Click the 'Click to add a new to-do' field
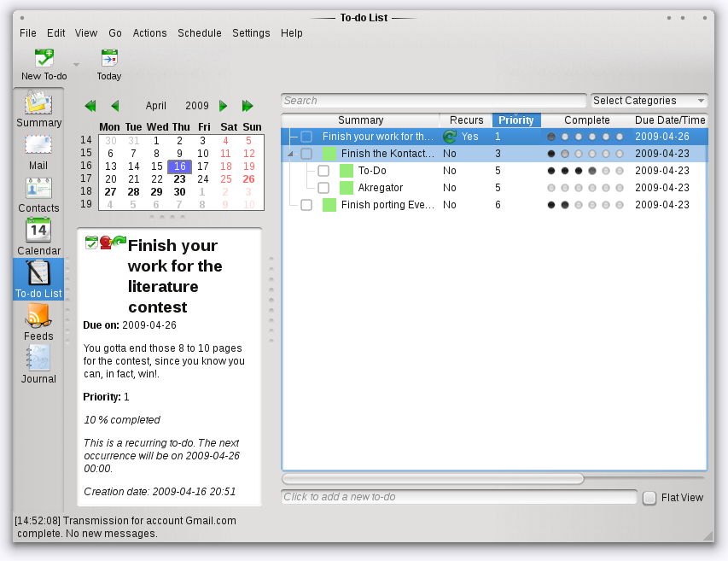Viewport: 728px width, 561px height. [458, 497]
